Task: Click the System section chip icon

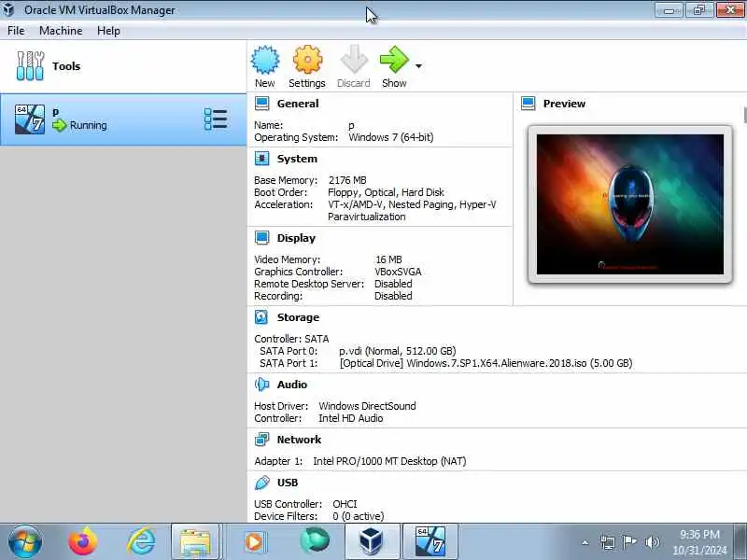Action: tap(261, 159)
